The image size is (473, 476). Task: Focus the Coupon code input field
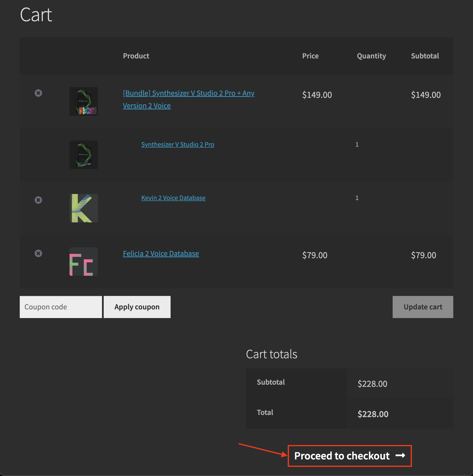(61, 307)
